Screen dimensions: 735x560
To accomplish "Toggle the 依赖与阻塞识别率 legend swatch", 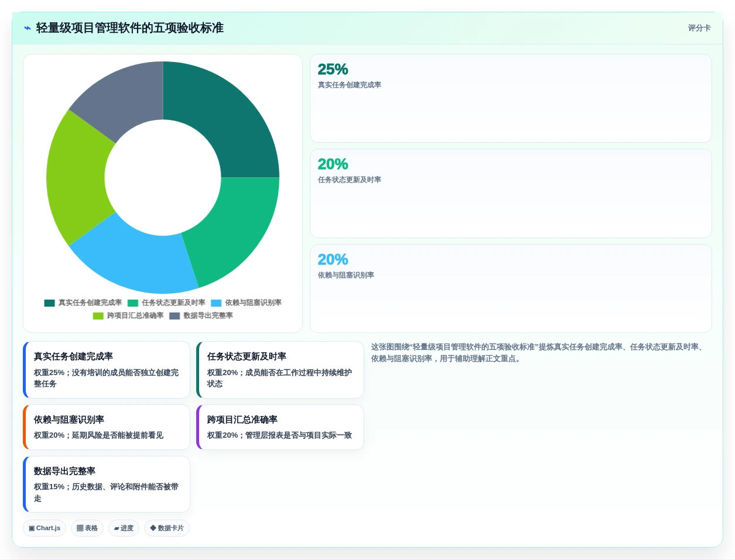I will click(216, 303).
